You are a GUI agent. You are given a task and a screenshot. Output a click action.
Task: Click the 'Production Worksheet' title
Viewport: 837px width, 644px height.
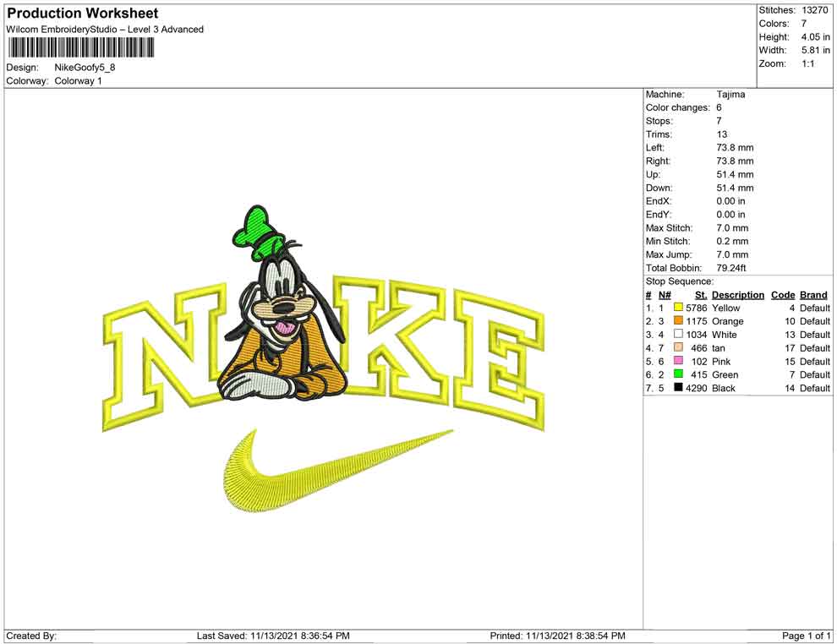83,14
